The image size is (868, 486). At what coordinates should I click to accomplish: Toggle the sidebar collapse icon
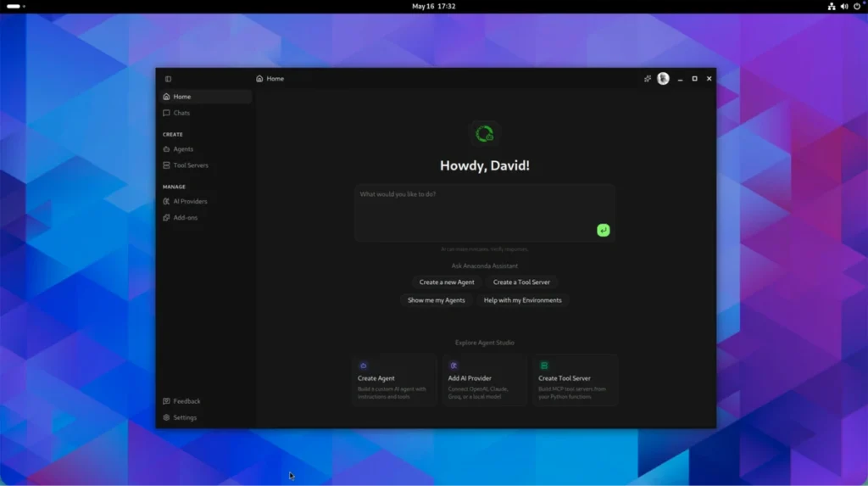tap(169, 79)
